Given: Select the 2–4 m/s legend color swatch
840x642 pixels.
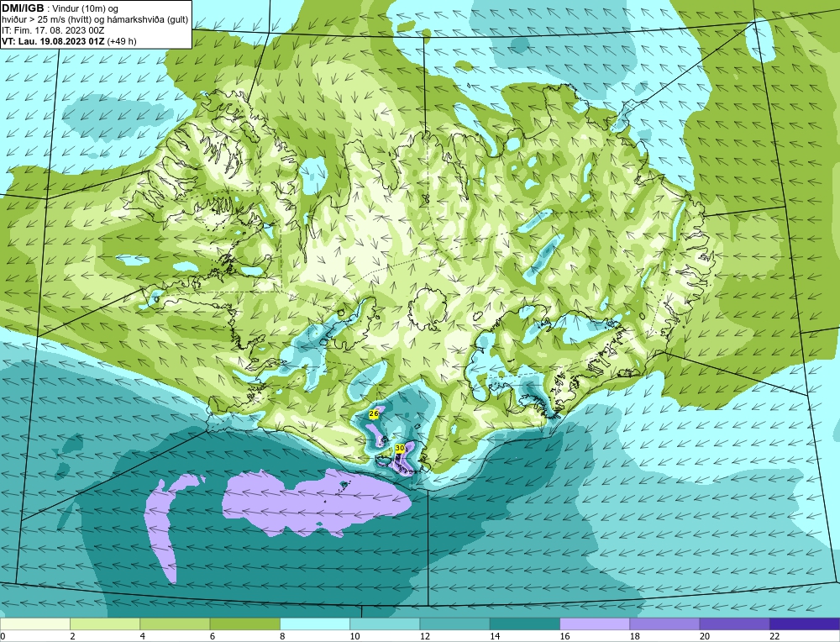Looking at the screenshot, I should click(x=105, y=624).
